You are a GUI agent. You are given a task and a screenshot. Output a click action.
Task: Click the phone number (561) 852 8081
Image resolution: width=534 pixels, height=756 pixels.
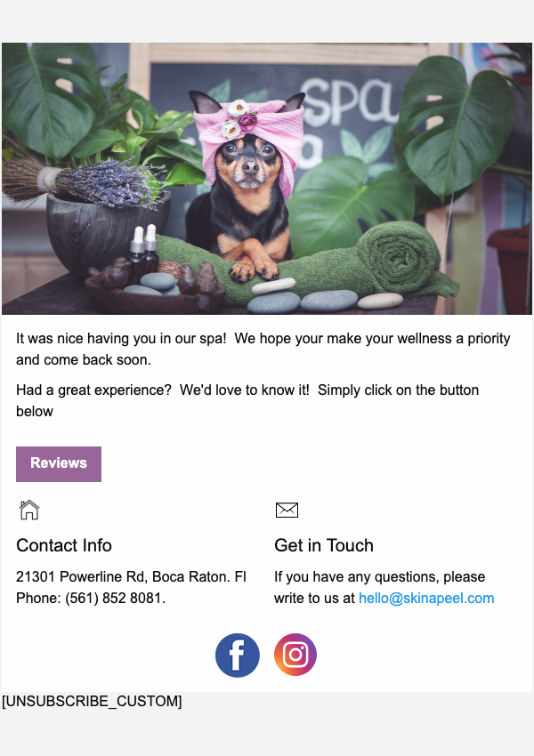(x=115, y=598)
